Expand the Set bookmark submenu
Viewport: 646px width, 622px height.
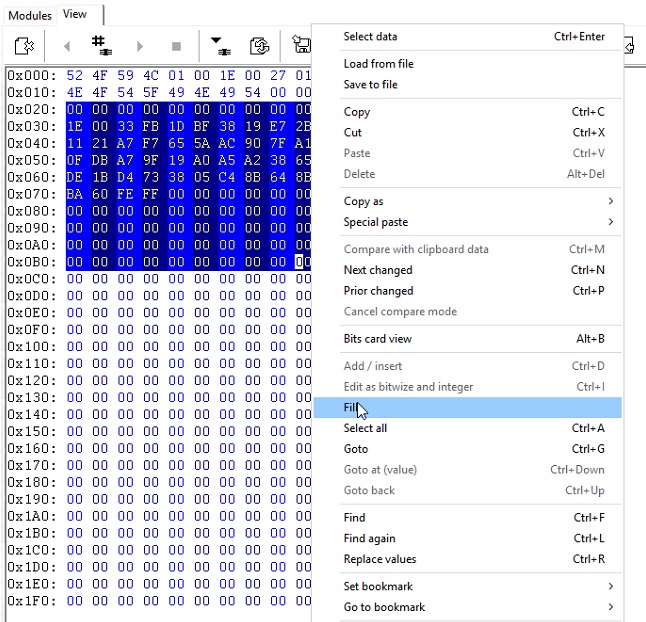(x=468, y=586)
